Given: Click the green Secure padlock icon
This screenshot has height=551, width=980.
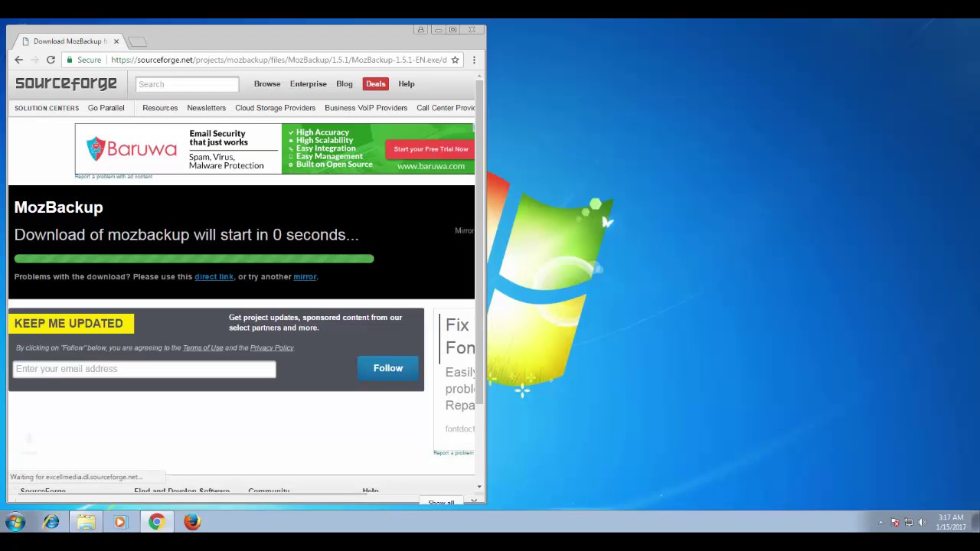Looking at the screenshot, I should (x=70, y=60).
